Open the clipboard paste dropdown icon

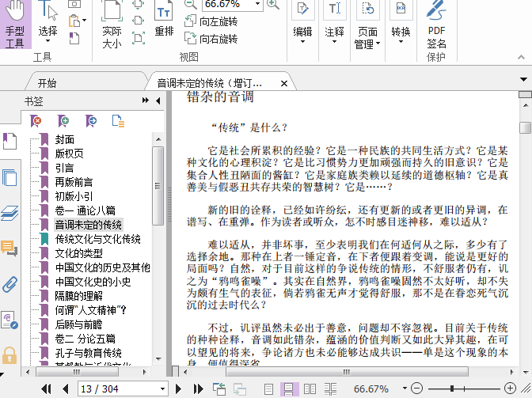[x=78, y=21]
